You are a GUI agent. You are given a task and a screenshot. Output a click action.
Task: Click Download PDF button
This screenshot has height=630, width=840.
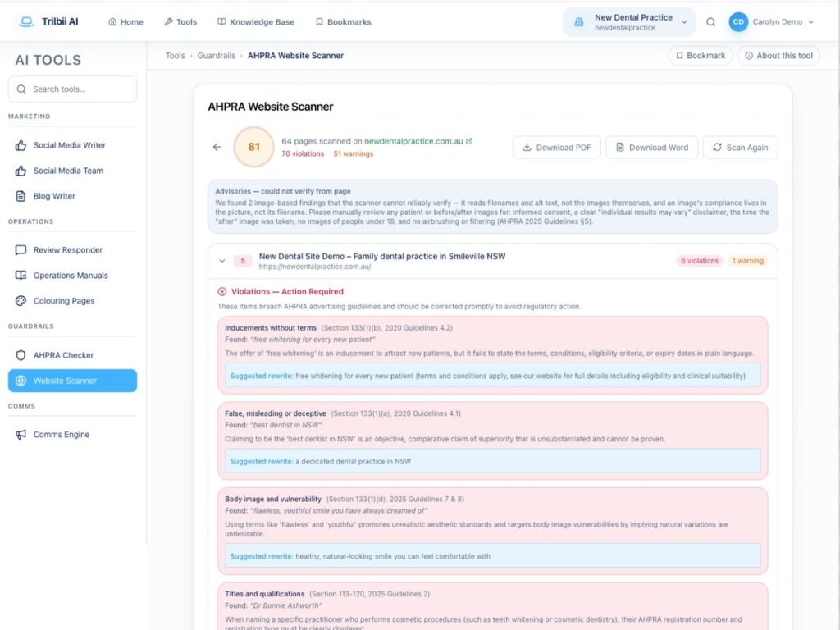[557, 148]
